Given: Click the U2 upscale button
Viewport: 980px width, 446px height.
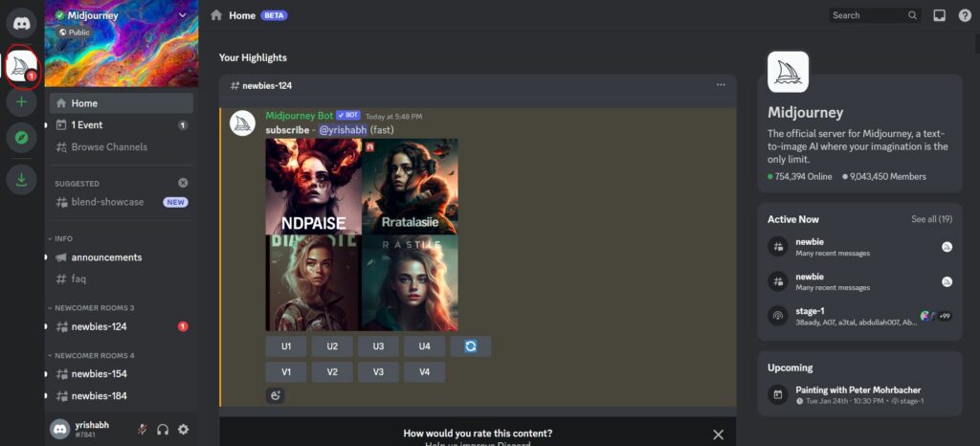Looking at the screenshot, I should coord(332,346).
